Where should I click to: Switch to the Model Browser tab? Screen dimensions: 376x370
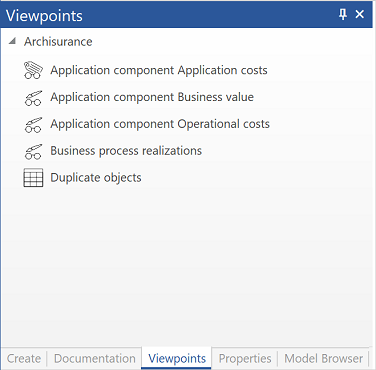tap(323, 359)
